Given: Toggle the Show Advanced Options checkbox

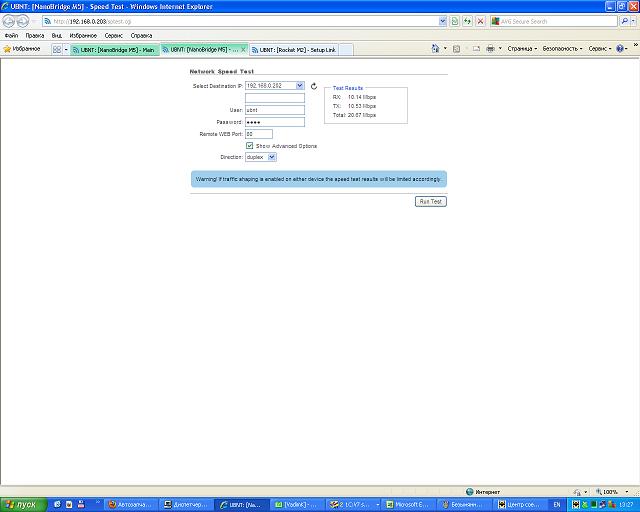Looking at the screenshot, I should pos(249,146).
